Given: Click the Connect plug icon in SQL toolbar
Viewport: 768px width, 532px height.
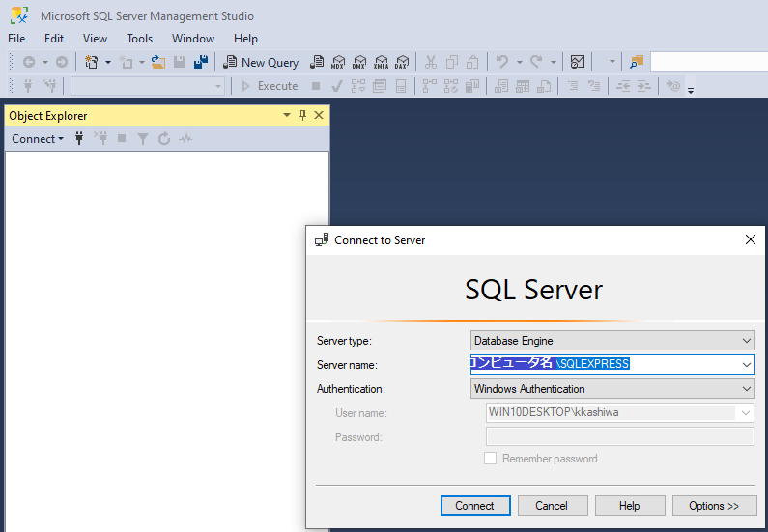Looking at the screenshot, I should point(28,86).
